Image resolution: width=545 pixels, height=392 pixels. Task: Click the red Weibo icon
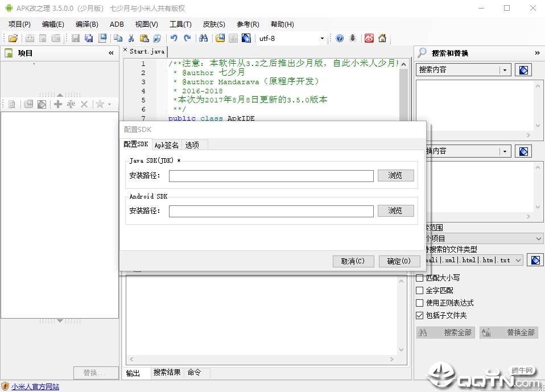click(x=369, y=38)
